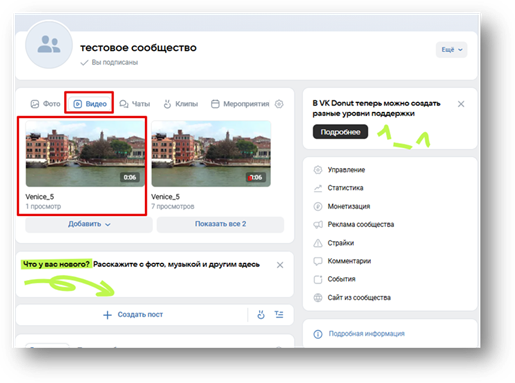Click the Подробнее button in VK Donut banner

340,132
